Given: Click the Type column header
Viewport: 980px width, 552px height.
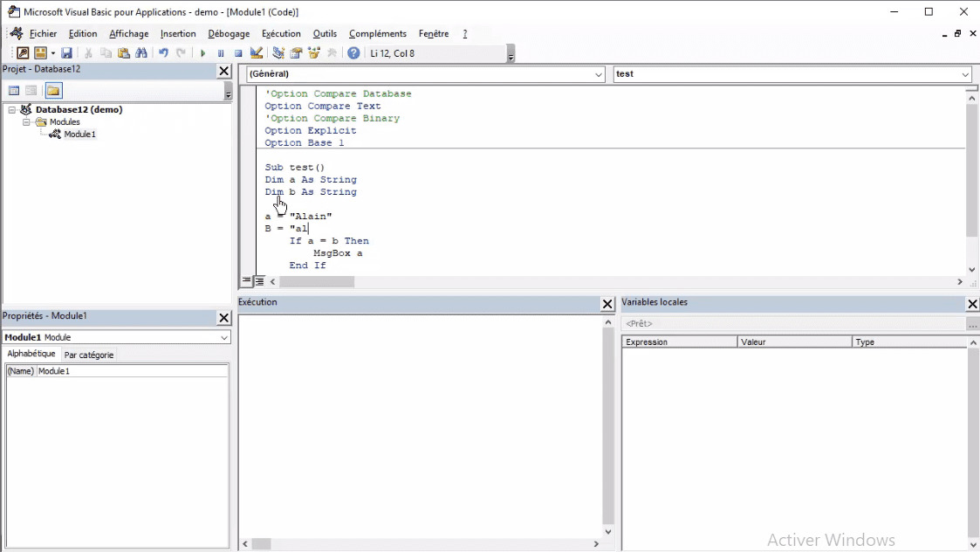Looking at the screenshot, I should coord(909,342).
